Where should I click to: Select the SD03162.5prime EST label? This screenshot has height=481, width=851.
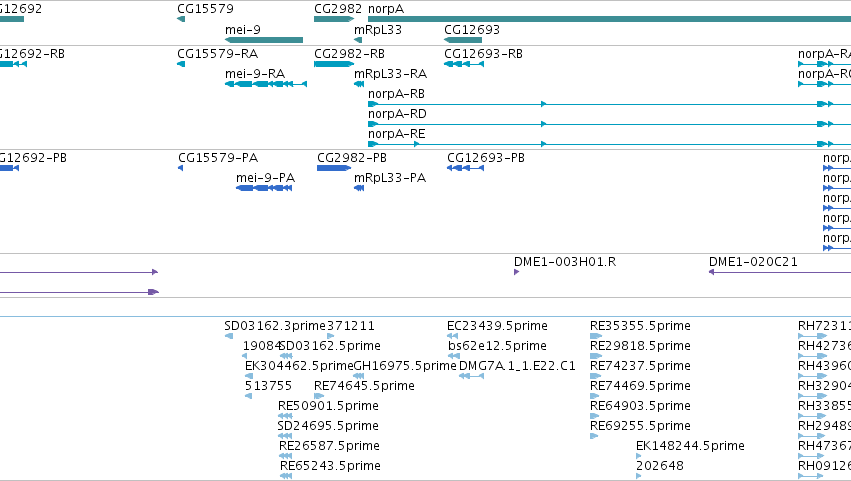click(x=330, y=346)
